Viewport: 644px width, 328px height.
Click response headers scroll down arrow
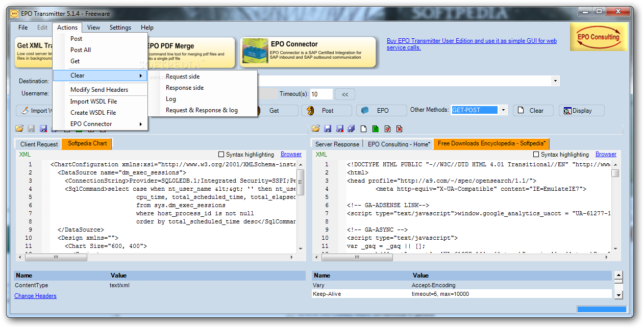618,295
